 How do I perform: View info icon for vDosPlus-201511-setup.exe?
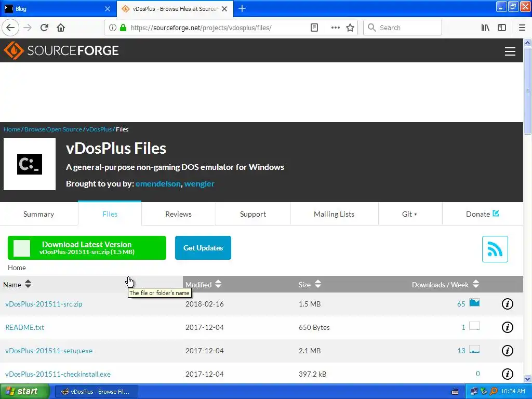click(x=507, y=351)
